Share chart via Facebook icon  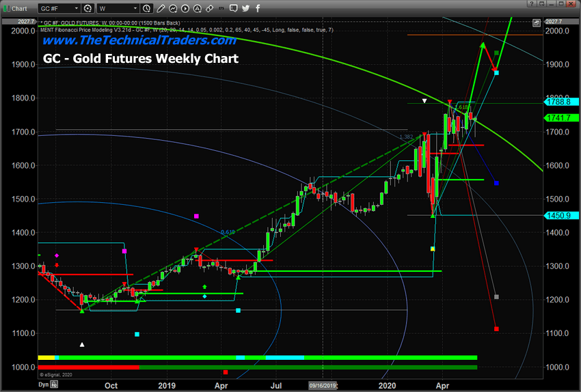258,8
